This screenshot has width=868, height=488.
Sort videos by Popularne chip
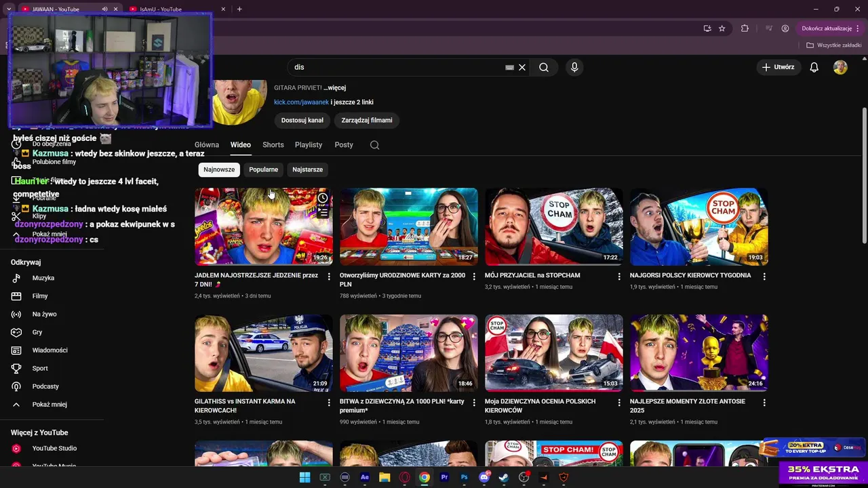click(x=263, y=169)
